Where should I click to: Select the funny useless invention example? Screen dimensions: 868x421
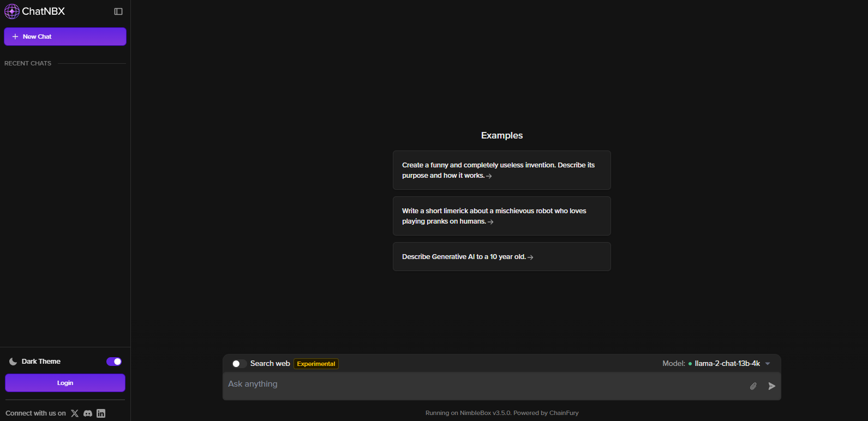coord(502,170)
